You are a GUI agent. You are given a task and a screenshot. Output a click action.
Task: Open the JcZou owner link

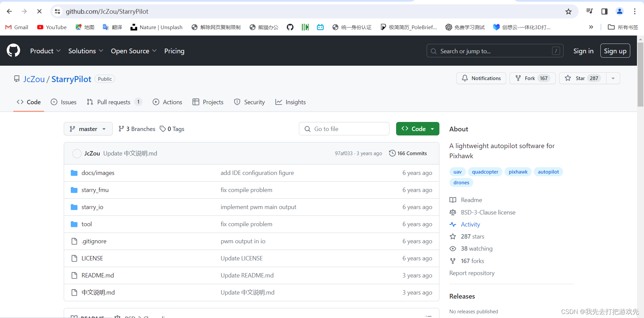34,79
